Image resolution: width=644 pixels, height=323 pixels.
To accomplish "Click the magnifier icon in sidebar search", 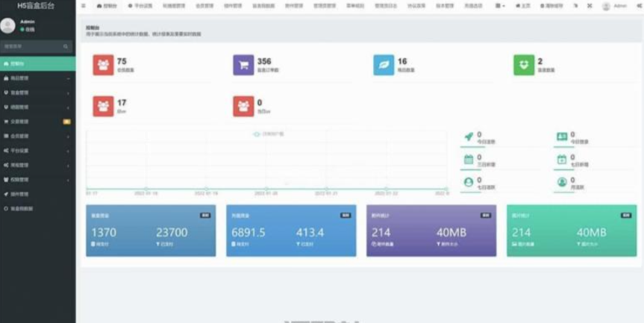I will click(66, 47).
